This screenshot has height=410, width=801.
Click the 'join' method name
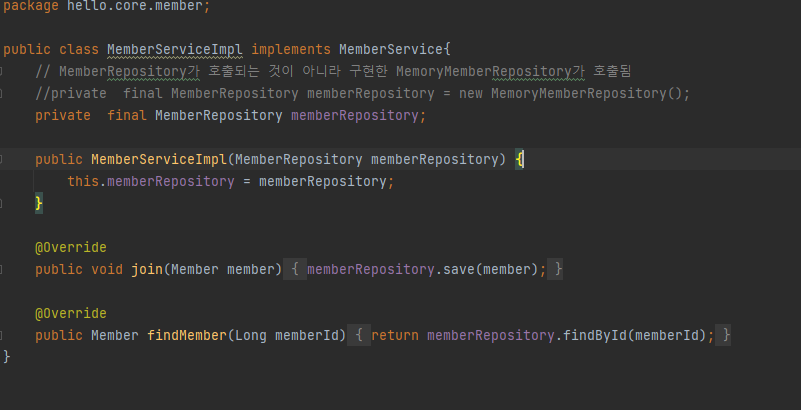coord(147,269)
